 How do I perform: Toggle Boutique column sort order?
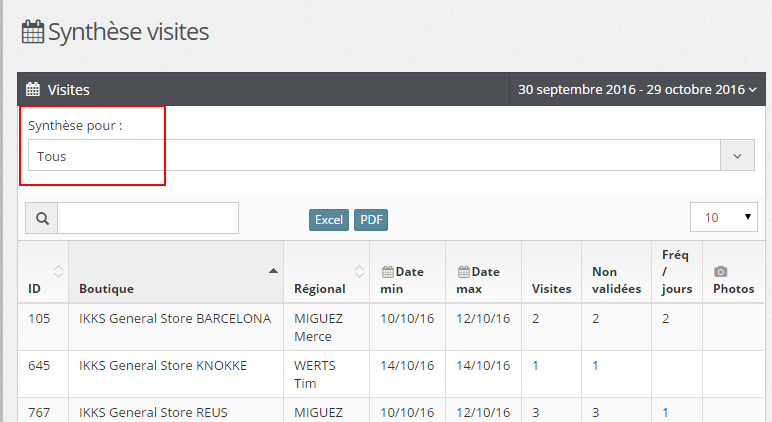point(273,271)
